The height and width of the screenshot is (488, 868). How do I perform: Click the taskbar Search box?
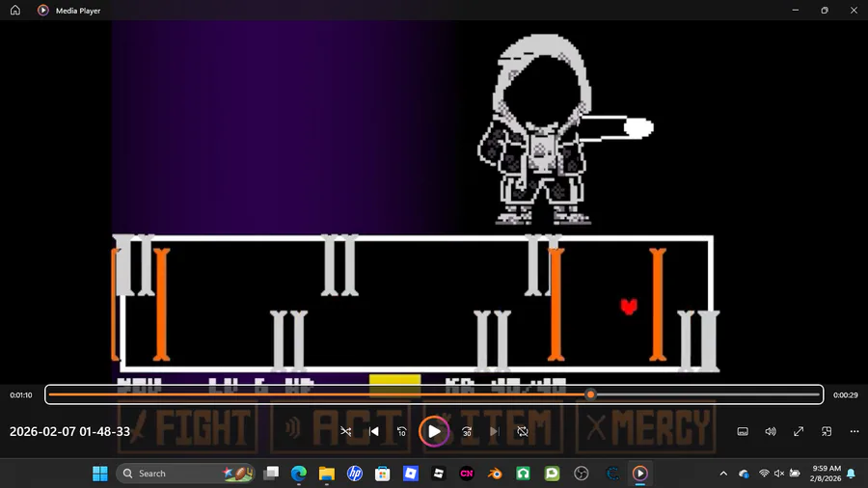coord(185,474)
